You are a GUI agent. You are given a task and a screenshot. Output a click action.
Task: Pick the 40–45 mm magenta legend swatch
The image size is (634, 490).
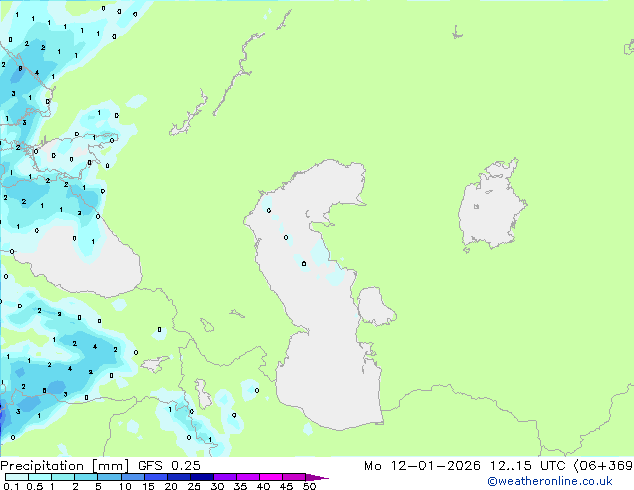271,477
